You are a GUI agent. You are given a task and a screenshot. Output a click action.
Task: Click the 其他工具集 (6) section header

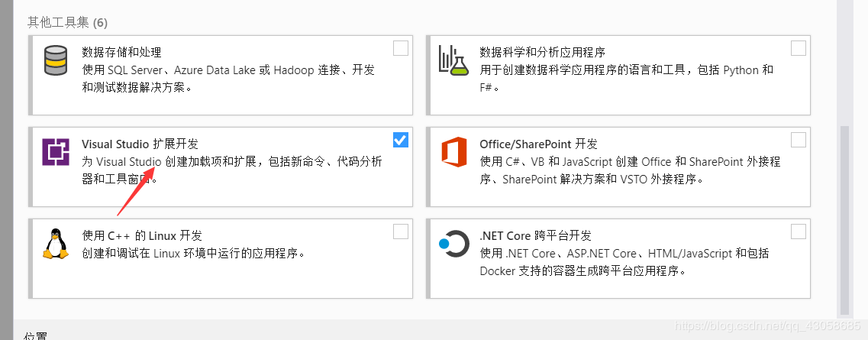pyautogui.click(x=67, y=22)
